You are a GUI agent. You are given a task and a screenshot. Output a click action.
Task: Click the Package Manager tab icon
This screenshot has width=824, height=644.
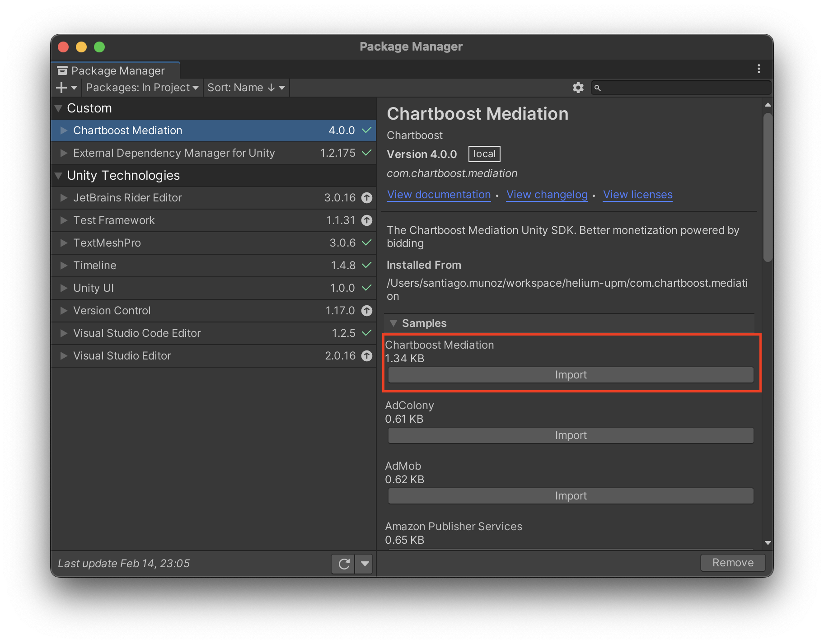coord(62,71)
